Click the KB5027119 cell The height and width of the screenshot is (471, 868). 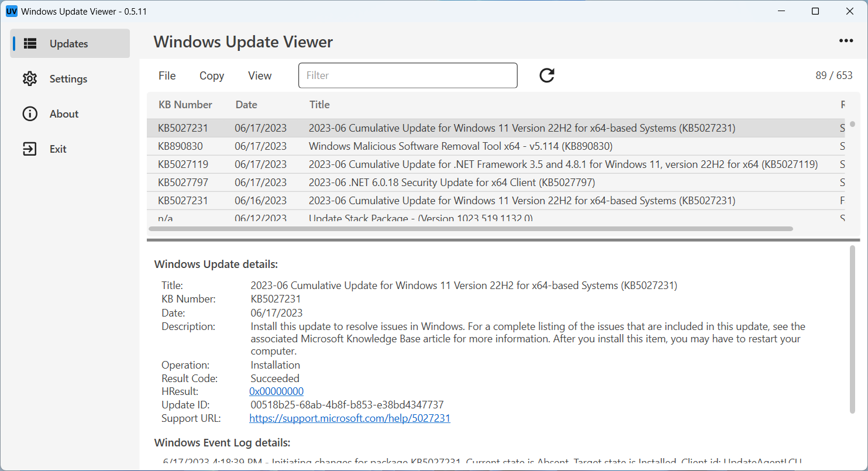tap(183, 164)
